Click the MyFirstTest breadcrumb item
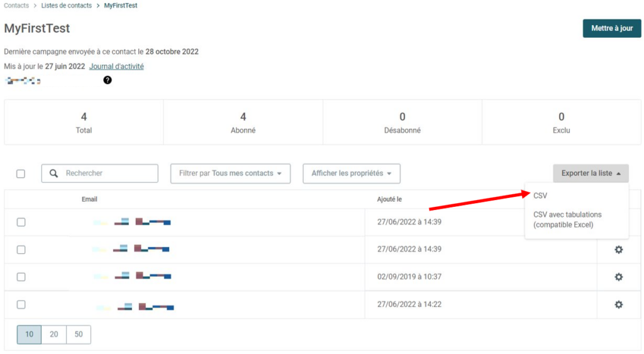Image resolution: width=644 pixels, height=354 pixels. pyautogui.click(x=121, y=5)
